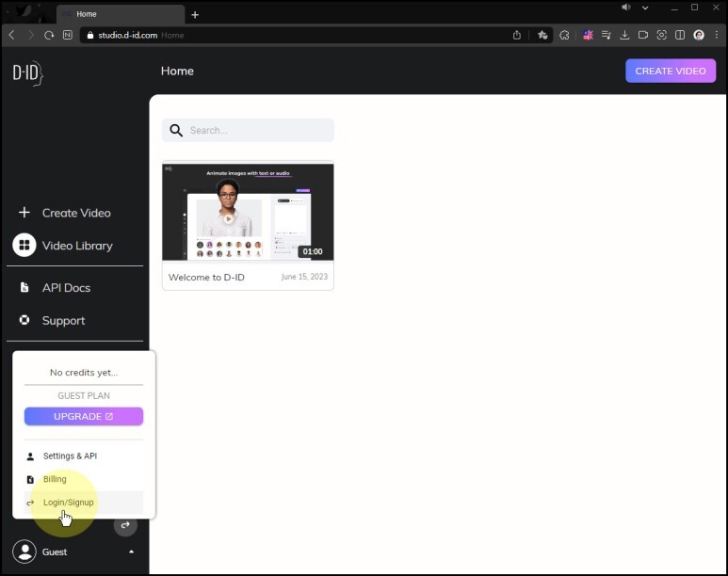728x576 pixels.
Task: Click the Guest account label
Action: tap(55, 552)
